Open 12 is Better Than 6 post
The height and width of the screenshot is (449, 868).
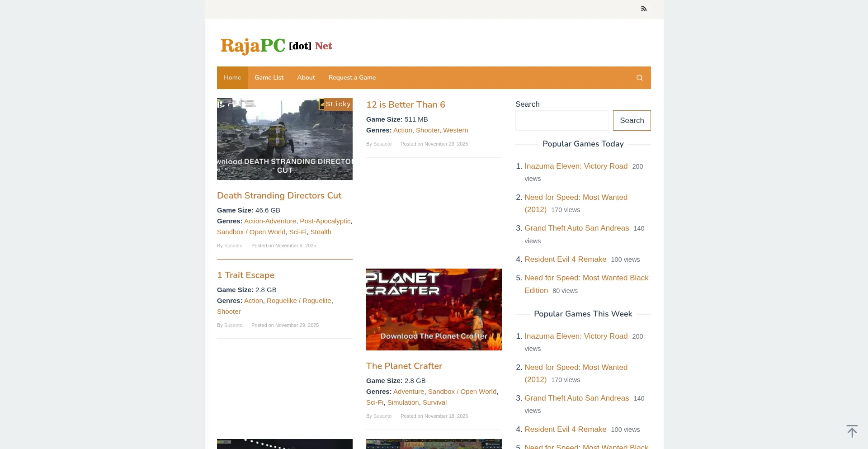[x=406, y=104]
